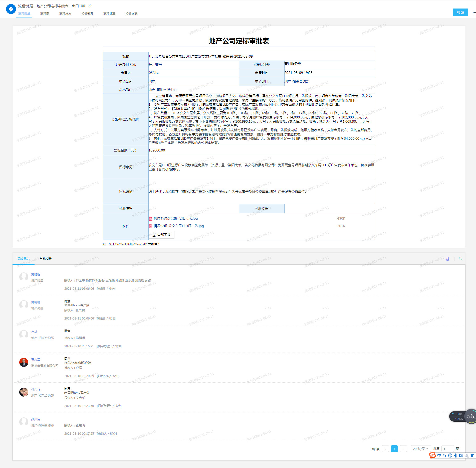476x468 pixels.
Task: Open the 20 条/页 page size dropdown
Action: point(420,449)
